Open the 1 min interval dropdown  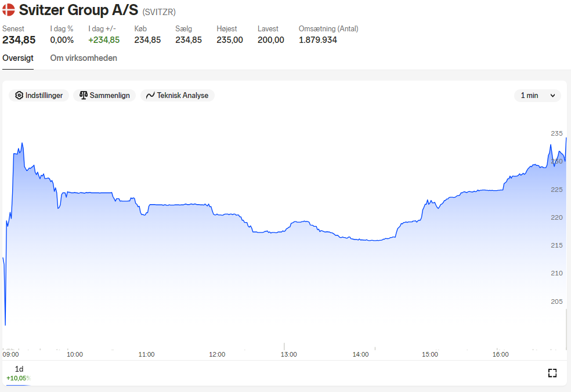(537, 95)
